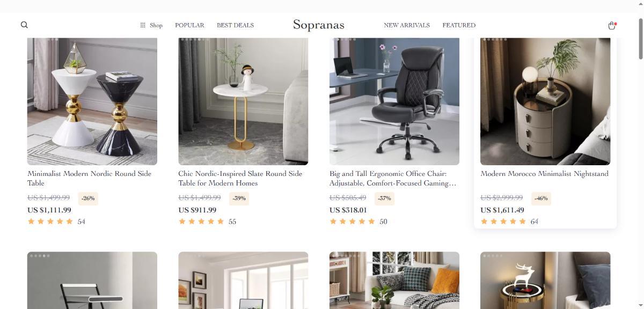Click the Sopranas logo
Image resolution: width=644 pixels, height=309 pixels.
click(319, 25)
